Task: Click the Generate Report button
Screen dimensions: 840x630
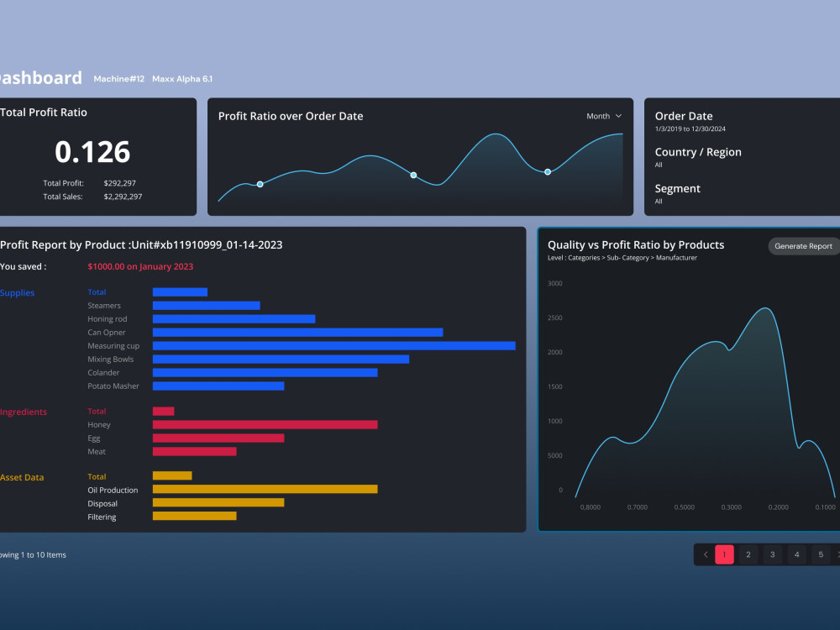Action: pyautogui.click(x=802, y=246)
